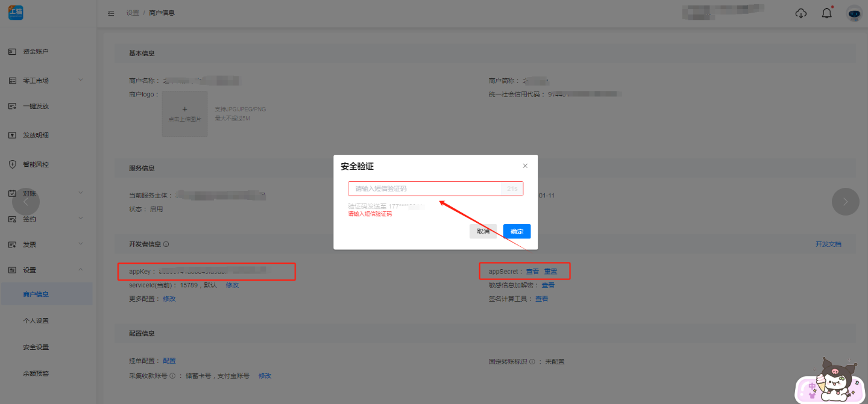The width and height of the screenshot is (868, 404).
Task: Click 确定 in the verification dialog
Action: click(x=517, y=231)
